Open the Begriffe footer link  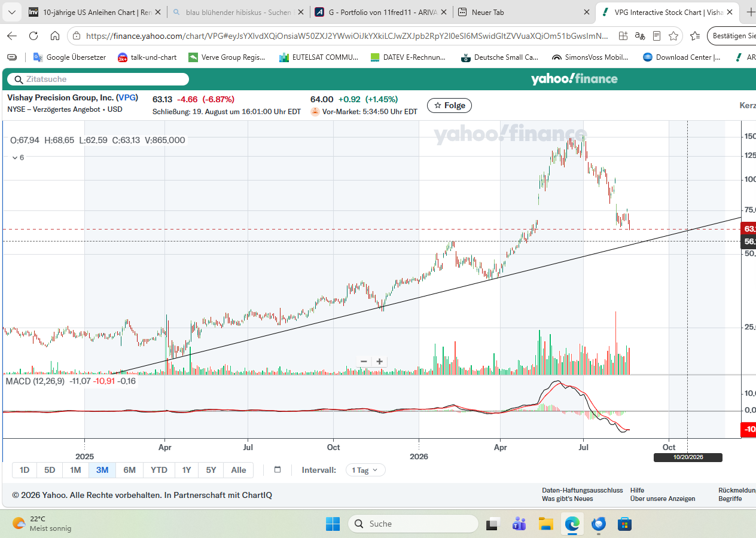730,499
